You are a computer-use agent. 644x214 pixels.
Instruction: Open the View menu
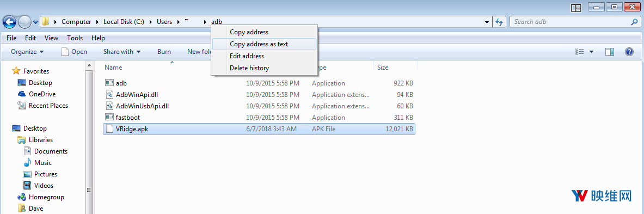pos(51,38)
